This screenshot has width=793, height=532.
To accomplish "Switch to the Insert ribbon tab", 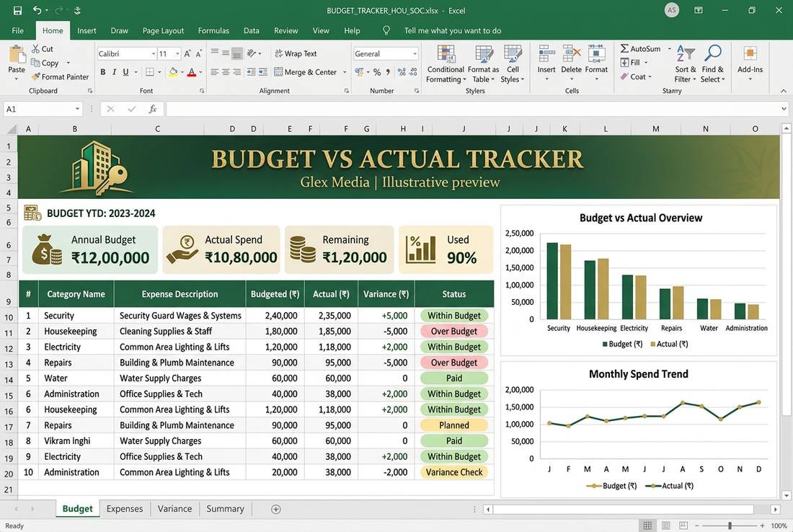I will 87,30.
